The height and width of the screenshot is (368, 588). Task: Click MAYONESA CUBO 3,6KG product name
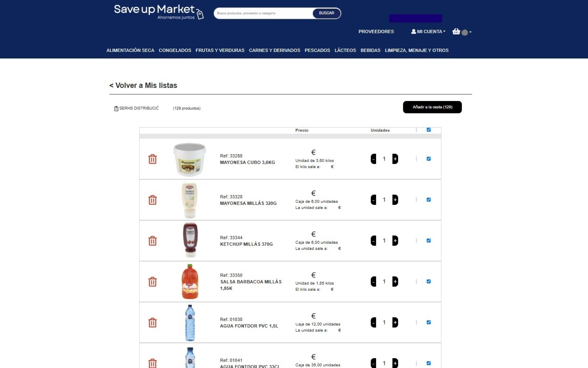(247, 162)
